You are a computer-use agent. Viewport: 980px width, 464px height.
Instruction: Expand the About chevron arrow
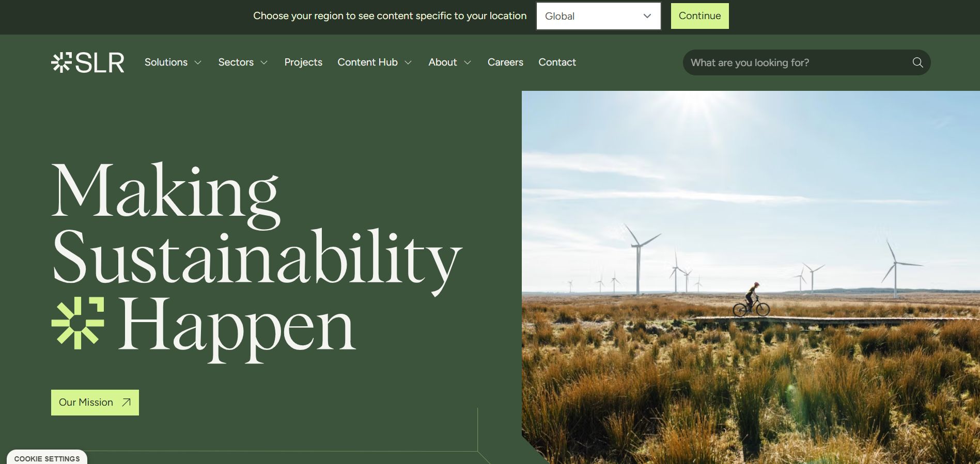coord(468,62)
